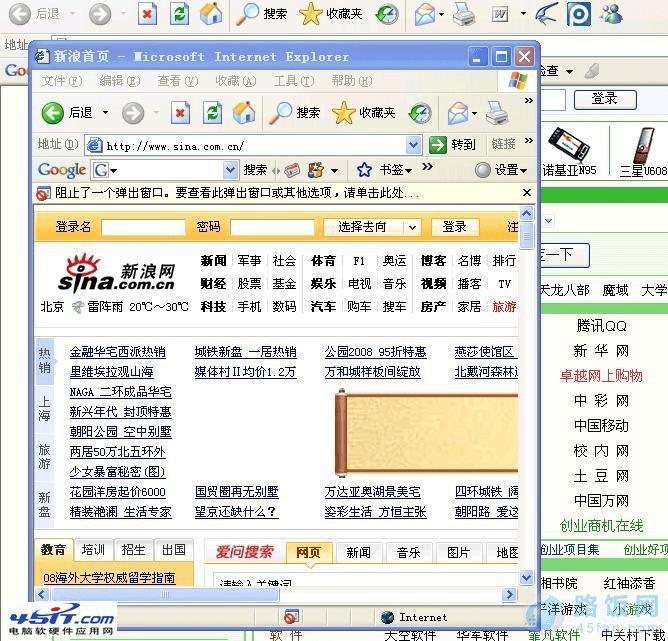The height and width of the screenshot is (641, 668).
Task: Click the 诺基亚N95 phone thumbnail
Action: click(x=569, y=144)
